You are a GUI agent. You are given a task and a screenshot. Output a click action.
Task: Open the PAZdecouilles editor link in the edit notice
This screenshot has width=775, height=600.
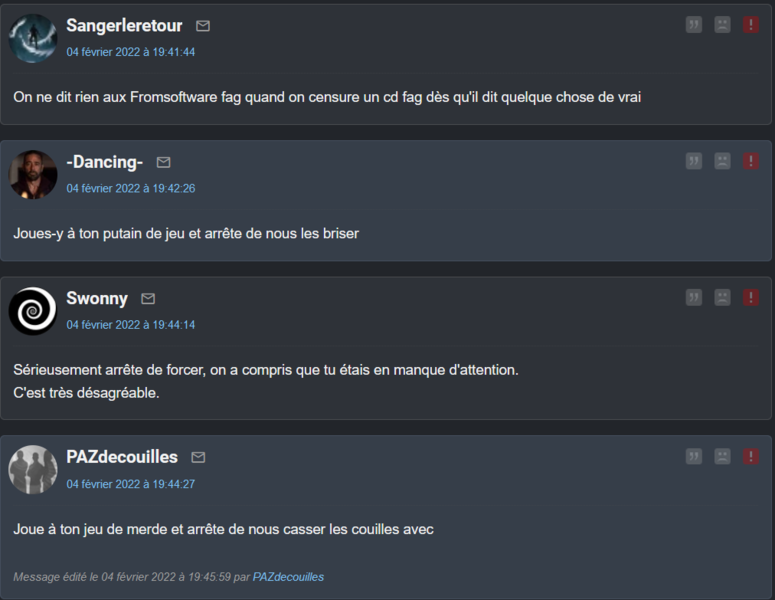(x=288, y=577)
